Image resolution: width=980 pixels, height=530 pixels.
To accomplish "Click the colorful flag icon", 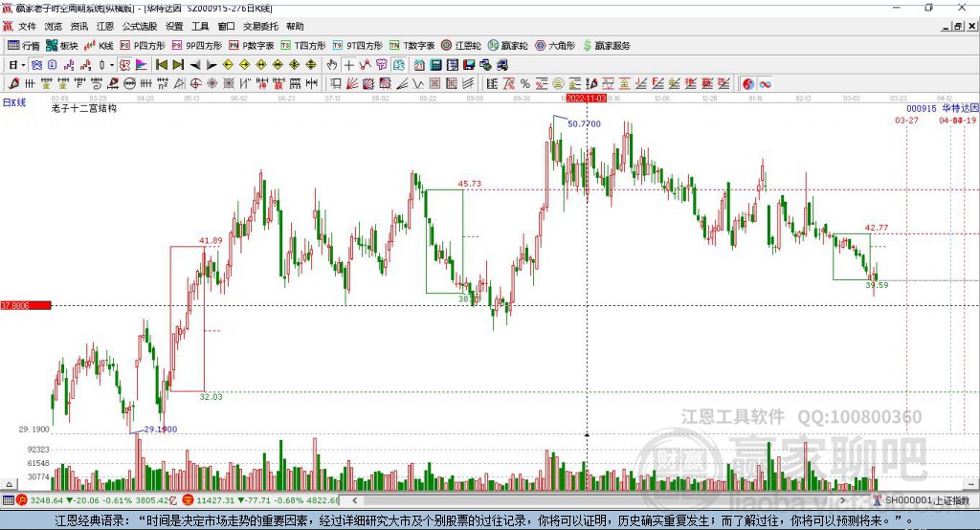I will pos(142,65).
